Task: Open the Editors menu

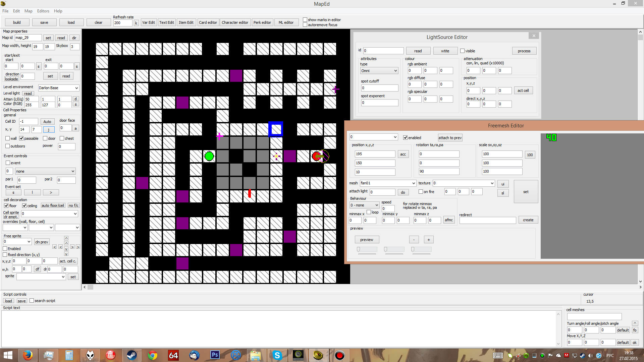Action: (x=43, y=11)
